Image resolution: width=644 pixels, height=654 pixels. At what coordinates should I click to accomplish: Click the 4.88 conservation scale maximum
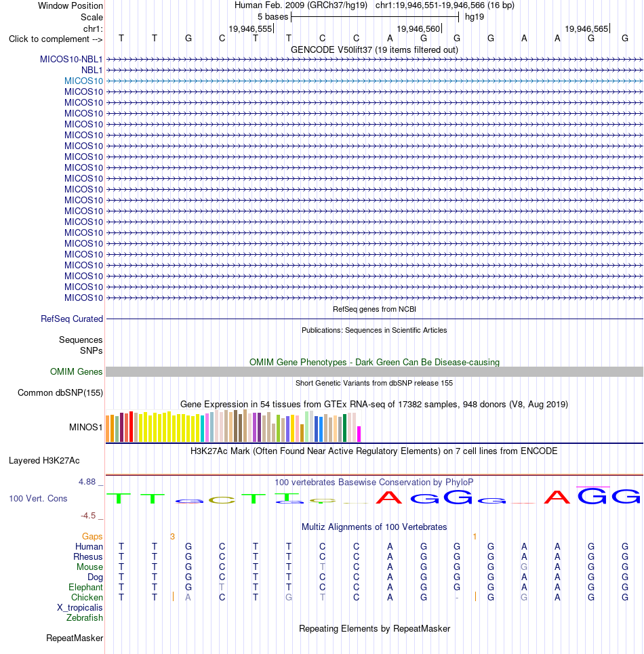click(87, 482)
